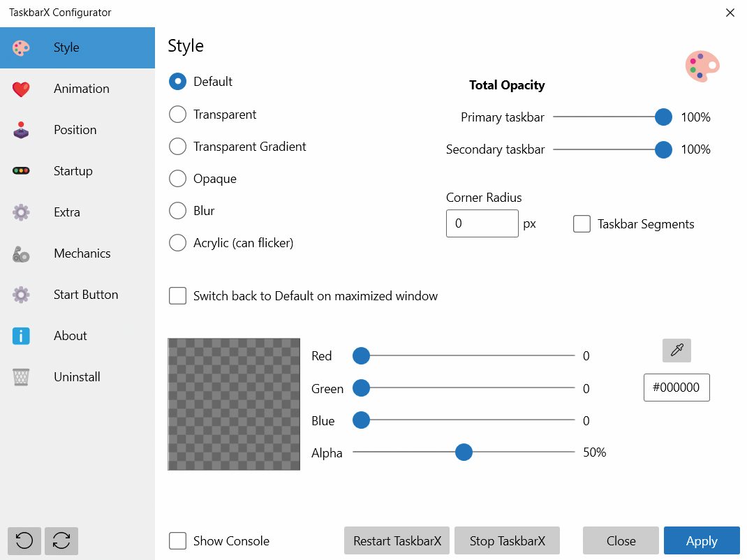The height and width of the screenshot is (560, 747).
Task: Choose the Blur style option
Action: [x=178, y=211]
